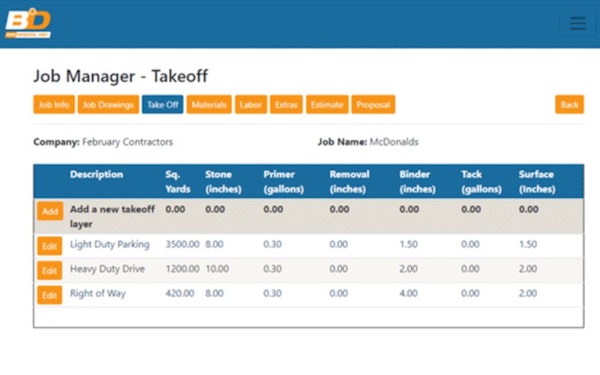
Task: View the Proposal tab
Action: tap(373, 104)
